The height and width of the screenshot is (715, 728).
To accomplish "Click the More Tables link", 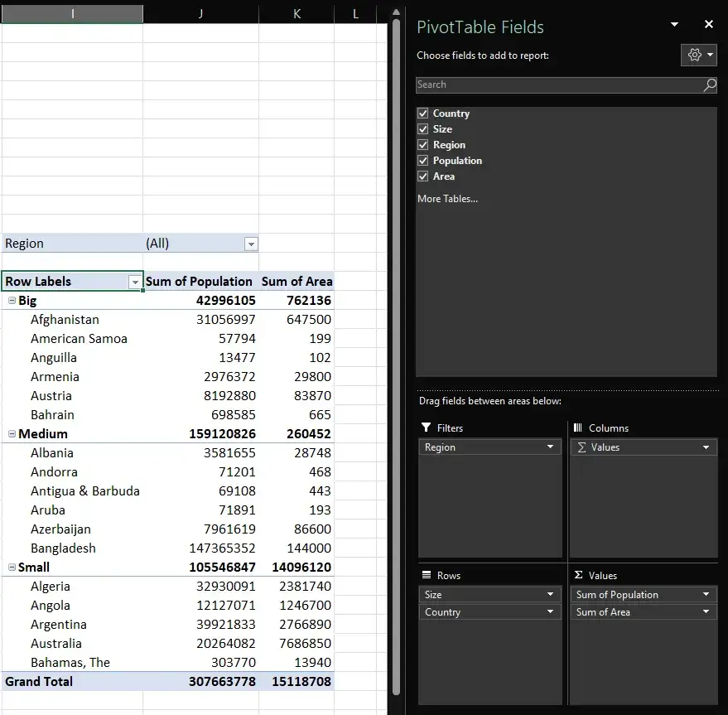I will pos(447,199).
